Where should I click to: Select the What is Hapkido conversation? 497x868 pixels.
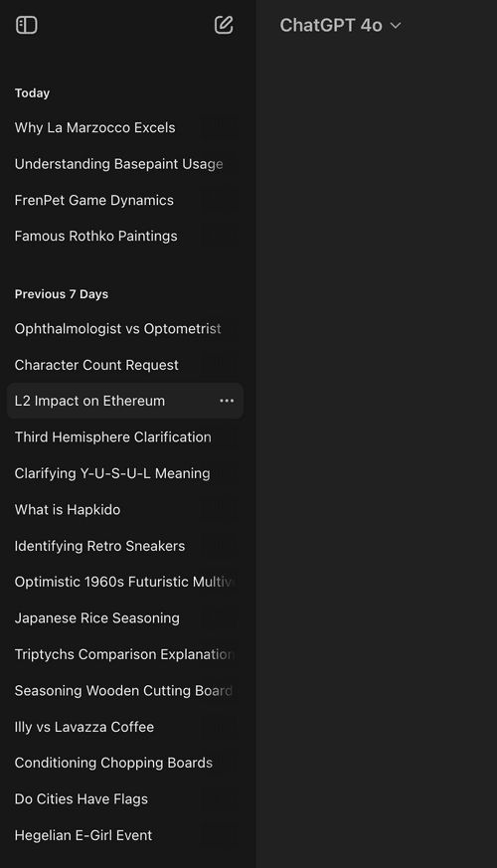125,510
